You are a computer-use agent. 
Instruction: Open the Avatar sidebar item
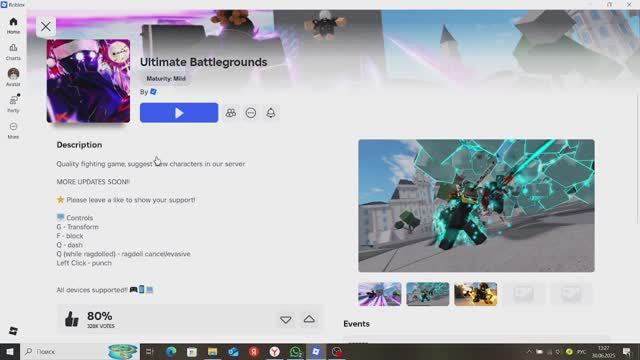[x=13, y=77]
